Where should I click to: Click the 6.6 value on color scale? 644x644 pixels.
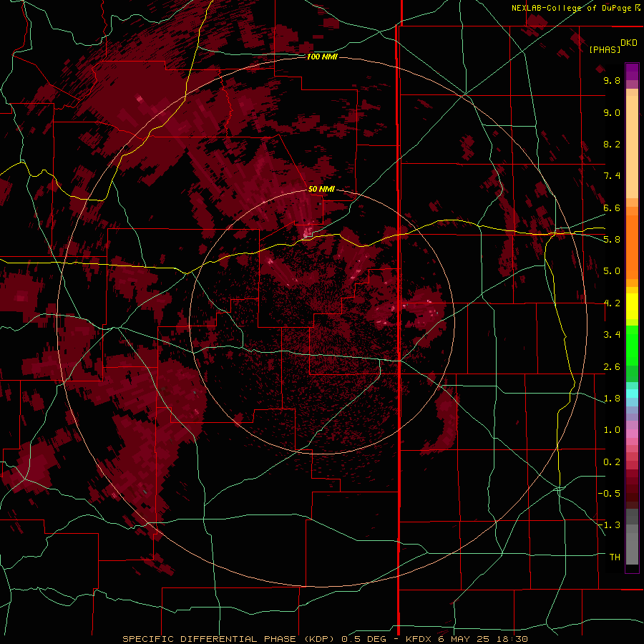[612, 208]
